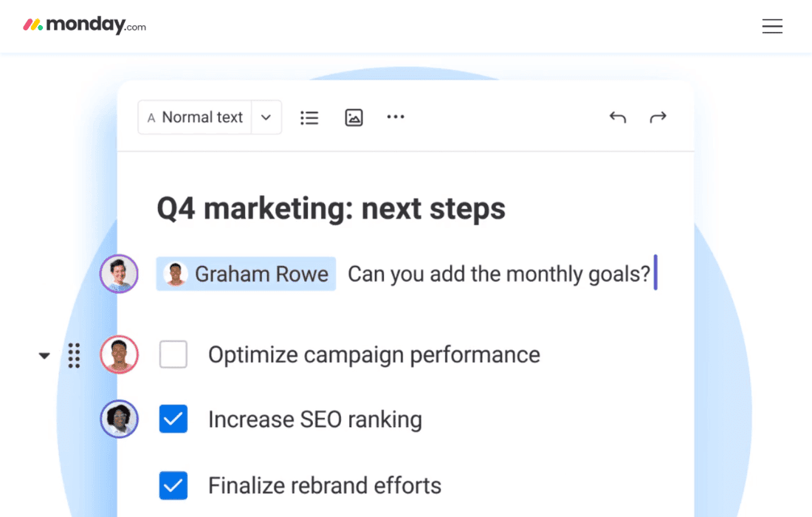Select avatar beside Increase SEO ranking
Image resolution: width=812 pixels, height=517 pixels.
pos(119,419)
